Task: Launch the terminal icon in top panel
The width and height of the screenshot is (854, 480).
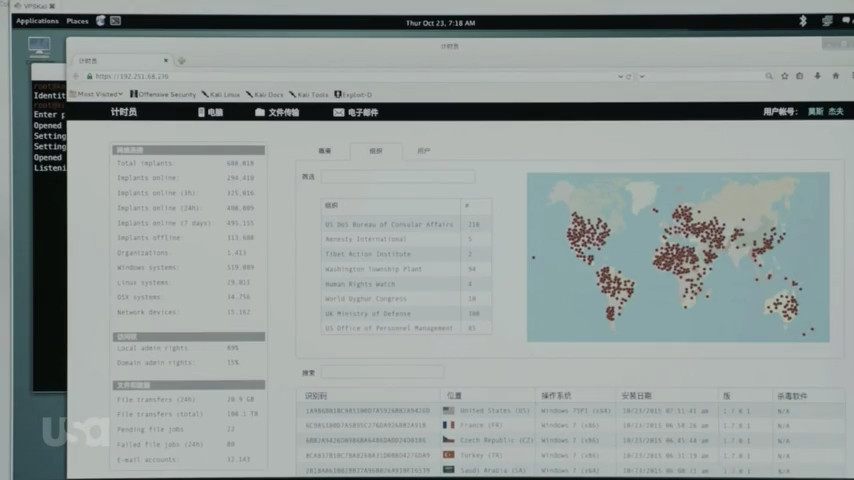Action: [115, 21]
